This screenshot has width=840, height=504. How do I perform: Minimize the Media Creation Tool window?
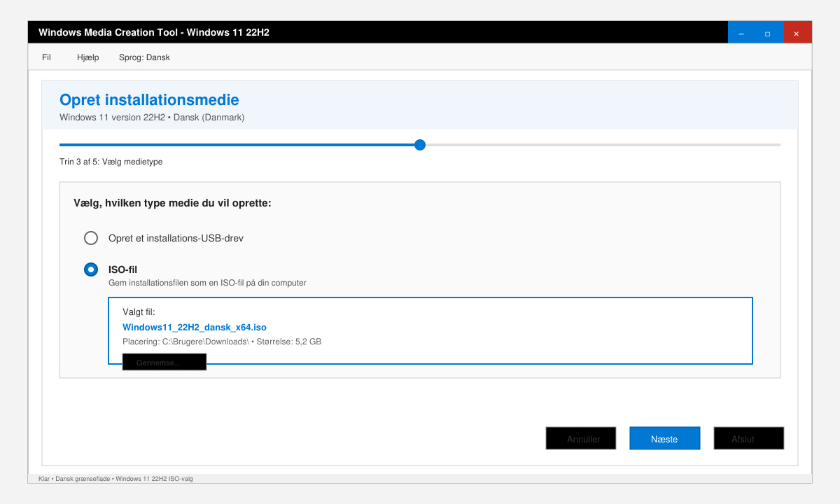(741, 33)
